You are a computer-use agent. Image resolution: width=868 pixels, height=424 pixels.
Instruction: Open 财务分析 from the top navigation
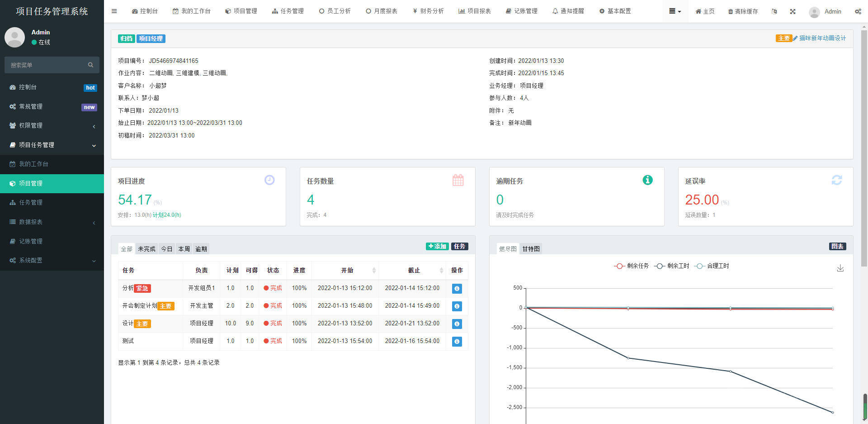tap(428, 11)
